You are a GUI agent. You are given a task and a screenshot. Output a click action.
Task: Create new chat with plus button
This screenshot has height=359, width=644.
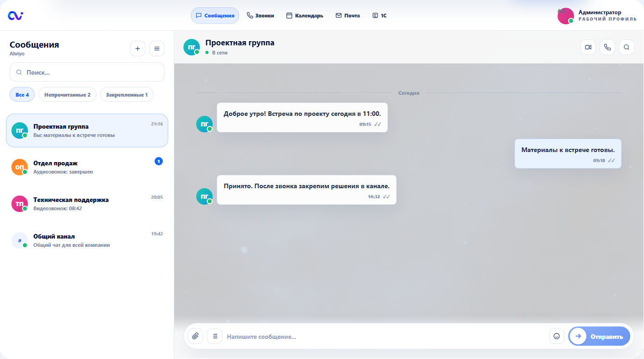pos(138,49)
